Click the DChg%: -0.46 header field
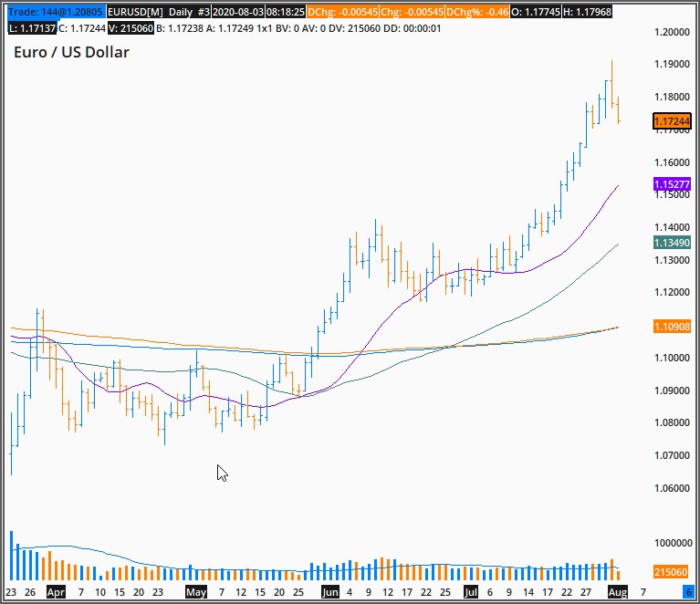The width and height of the screenshot is (700, 604). coord(477,12)
